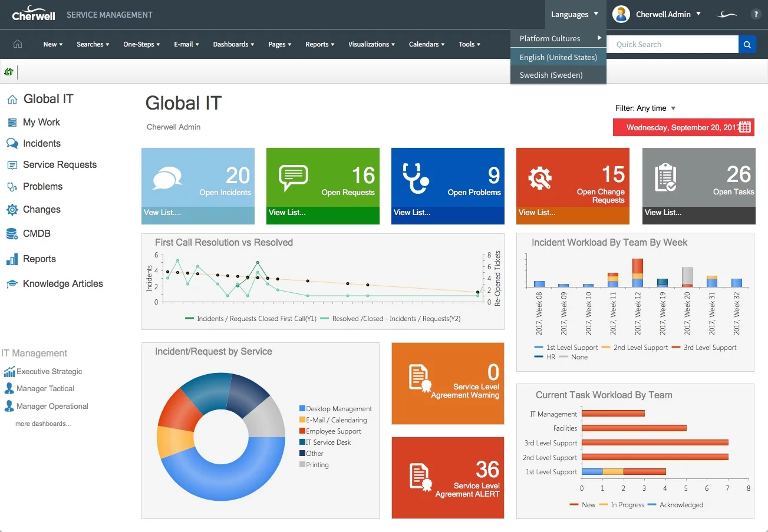This screenshot has height=532, width=768.
Task: Click the Reports bar chart sidebar icon
Action: click(12, 259)
